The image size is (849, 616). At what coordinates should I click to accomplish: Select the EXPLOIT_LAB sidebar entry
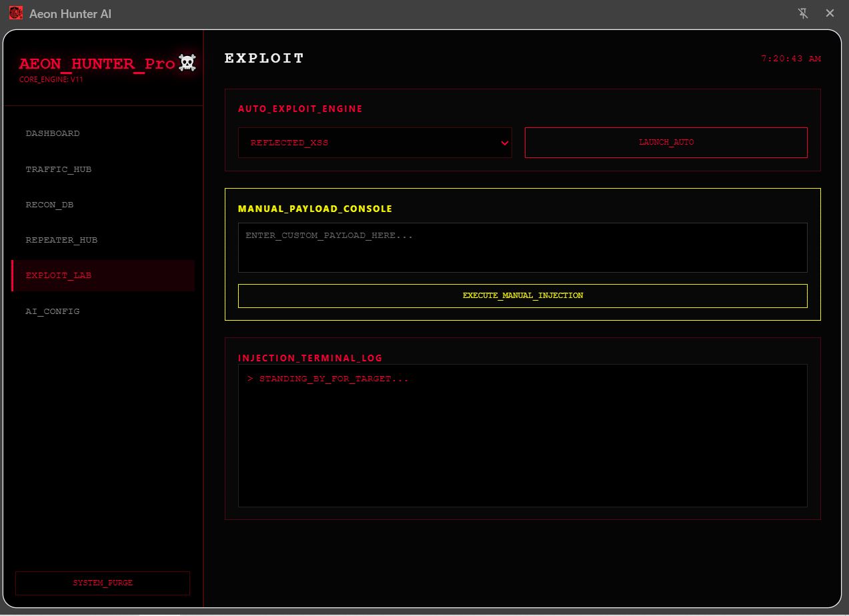(x=58, y=275)
